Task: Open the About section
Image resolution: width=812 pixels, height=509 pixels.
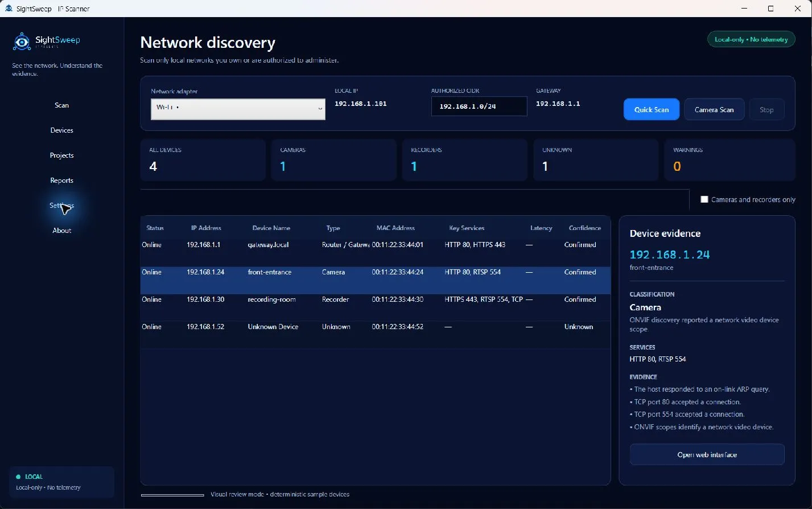Action: [x=61, y=231]
